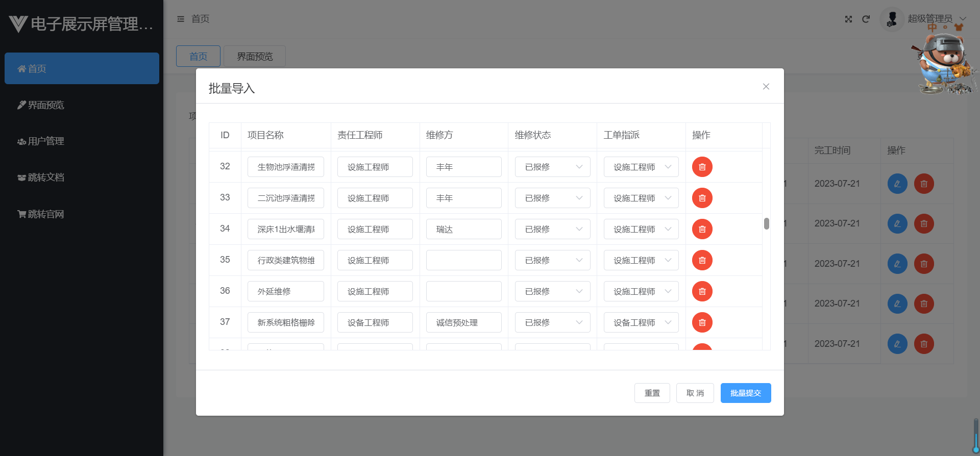Switch to the 界面预览 tab
The height and width of the screenshot is (456, 980).
point(255,56)
